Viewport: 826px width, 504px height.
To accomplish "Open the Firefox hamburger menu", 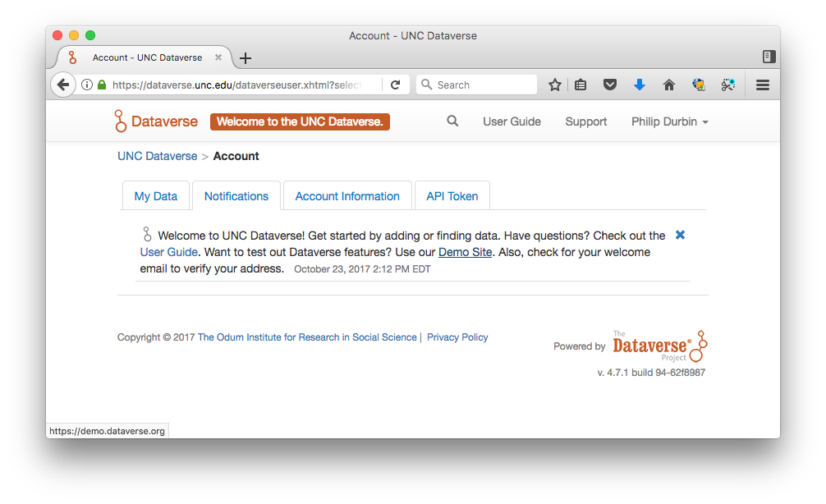I will point(763,85).
